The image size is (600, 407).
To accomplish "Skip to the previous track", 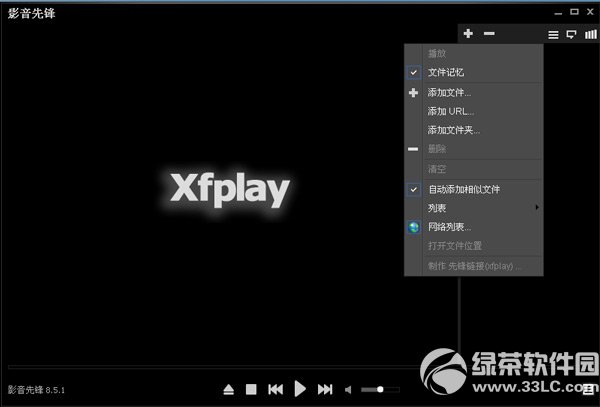I will tap(275, 389).
